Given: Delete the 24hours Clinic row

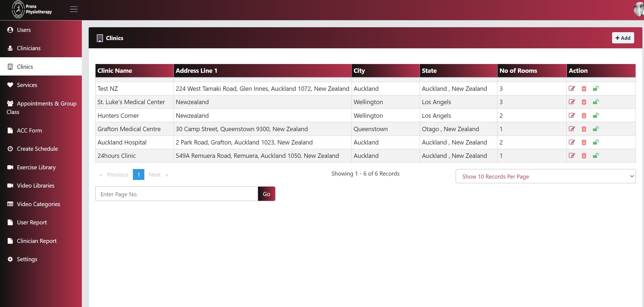Looking at the screenshot, I should (584, 156).
